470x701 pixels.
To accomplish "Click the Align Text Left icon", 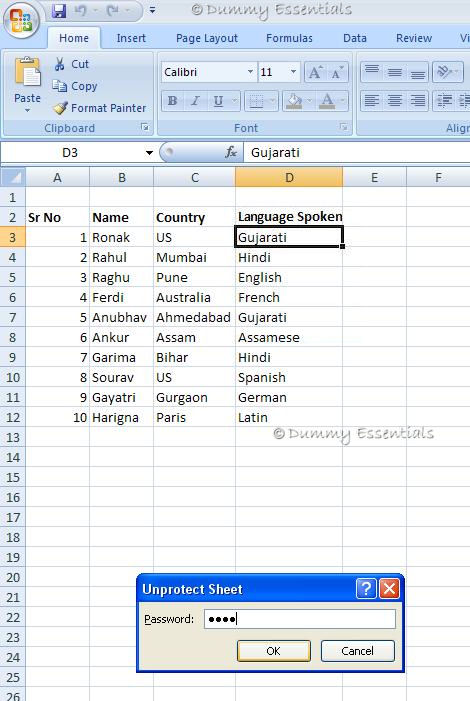I will 372,101.
